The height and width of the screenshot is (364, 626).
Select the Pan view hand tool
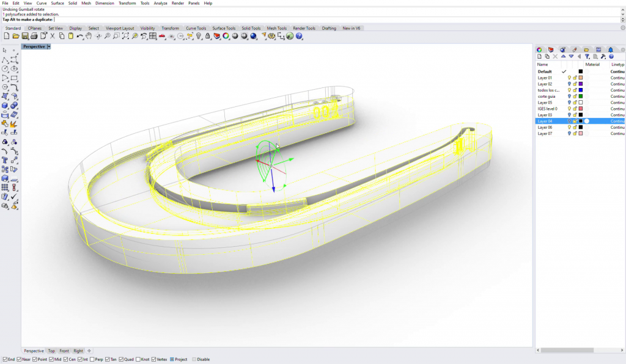coord(89,37)
